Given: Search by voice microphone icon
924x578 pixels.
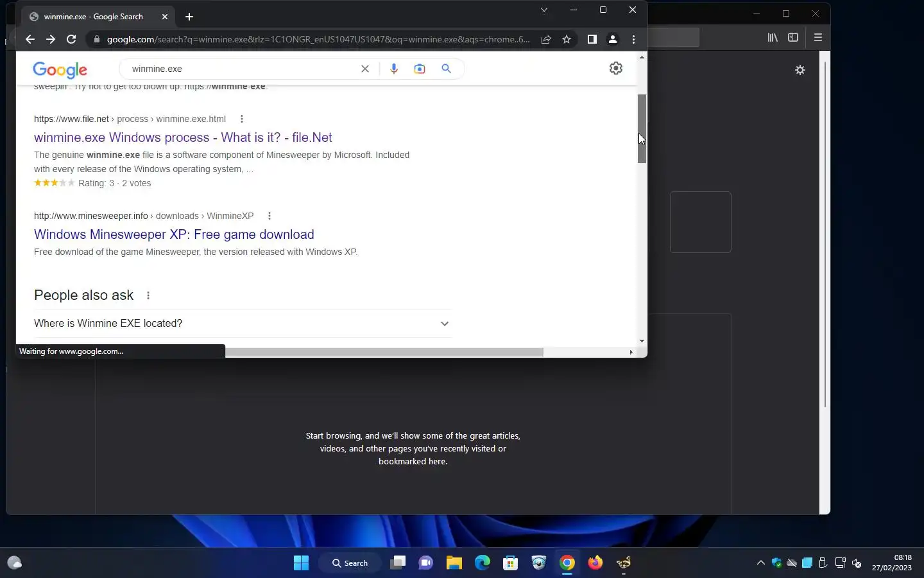Looking at the screenshot, I should tap(394, 69).
